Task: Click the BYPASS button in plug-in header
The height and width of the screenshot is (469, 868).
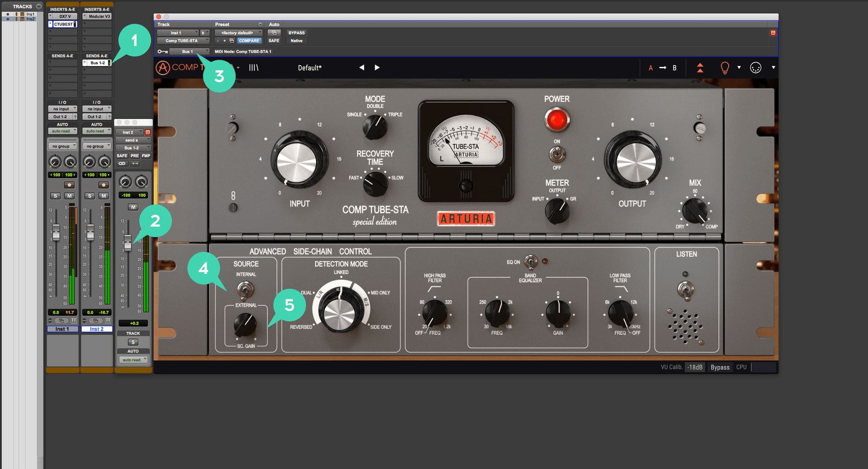Action: [x=297, y=33]
